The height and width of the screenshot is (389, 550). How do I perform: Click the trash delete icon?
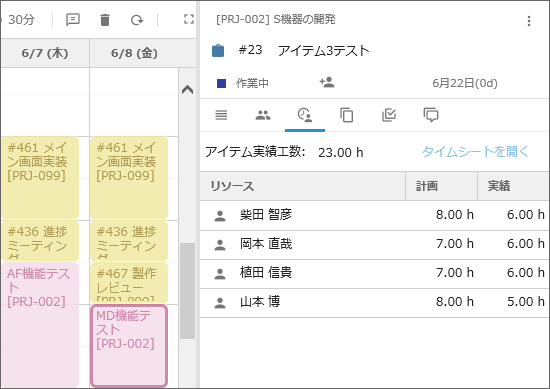[x=105, y=20]
